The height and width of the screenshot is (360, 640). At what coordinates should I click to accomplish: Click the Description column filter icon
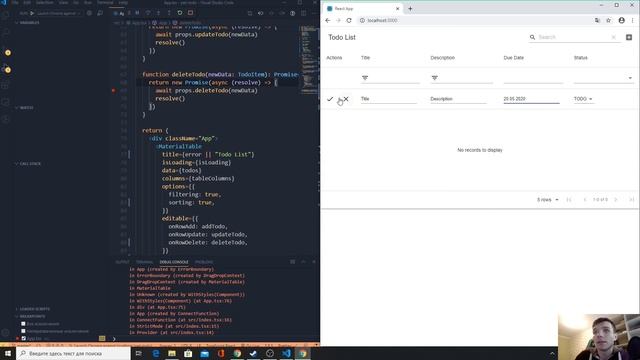pyautogui.click(x=435, y=78)
